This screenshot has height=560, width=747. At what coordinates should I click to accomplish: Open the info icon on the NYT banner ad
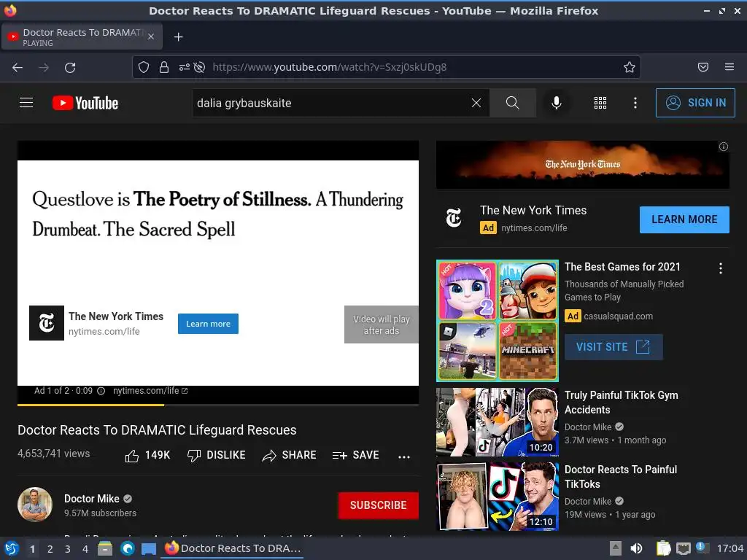[723, 147]
